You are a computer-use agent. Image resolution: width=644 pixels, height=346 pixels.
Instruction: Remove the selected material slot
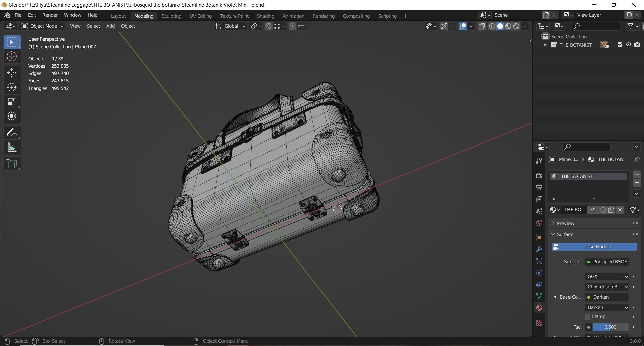click(x=637, y=183)
